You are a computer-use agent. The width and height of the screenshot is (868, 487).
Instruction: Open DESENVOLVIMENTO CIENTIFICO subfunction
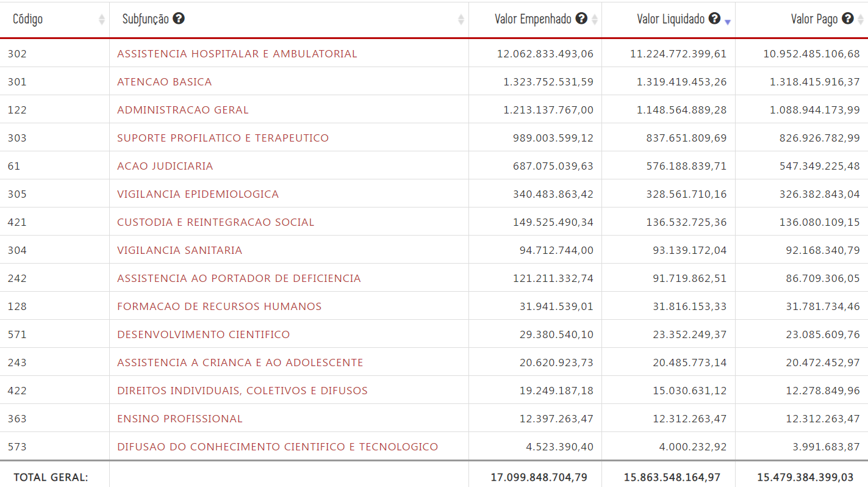[x=203, y=334]
